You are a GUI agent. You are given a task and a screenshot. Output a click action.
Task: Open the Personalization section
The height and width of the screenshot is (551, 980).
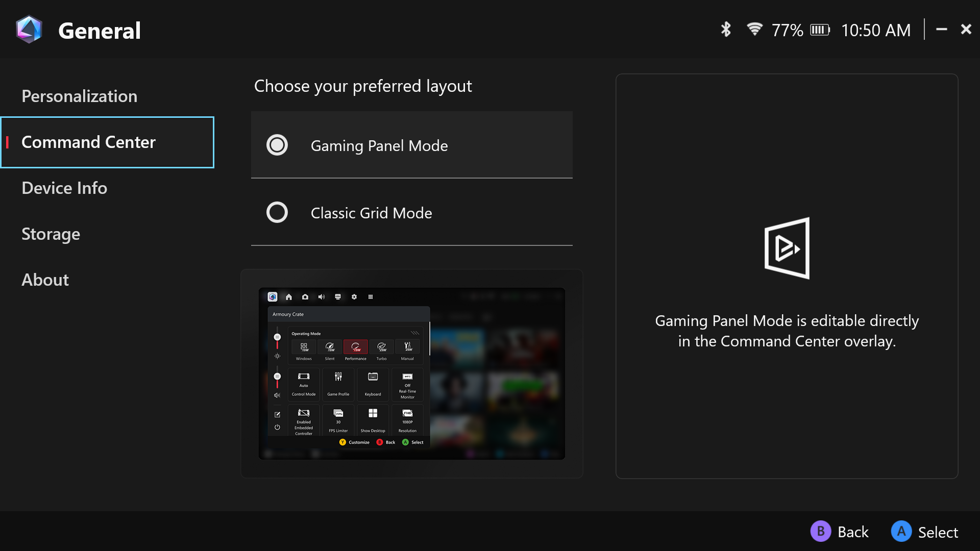80,96
